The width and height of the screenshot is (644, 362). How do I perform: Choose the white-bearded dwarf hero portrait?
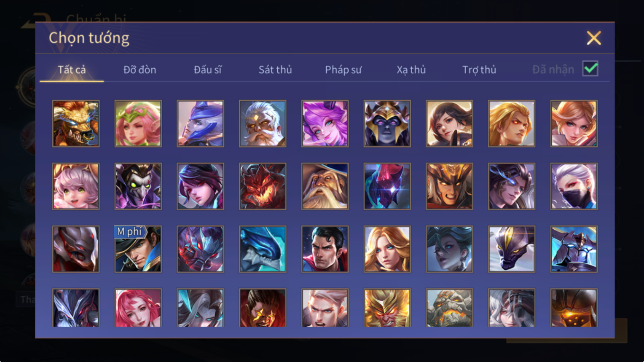coord(263,123)
